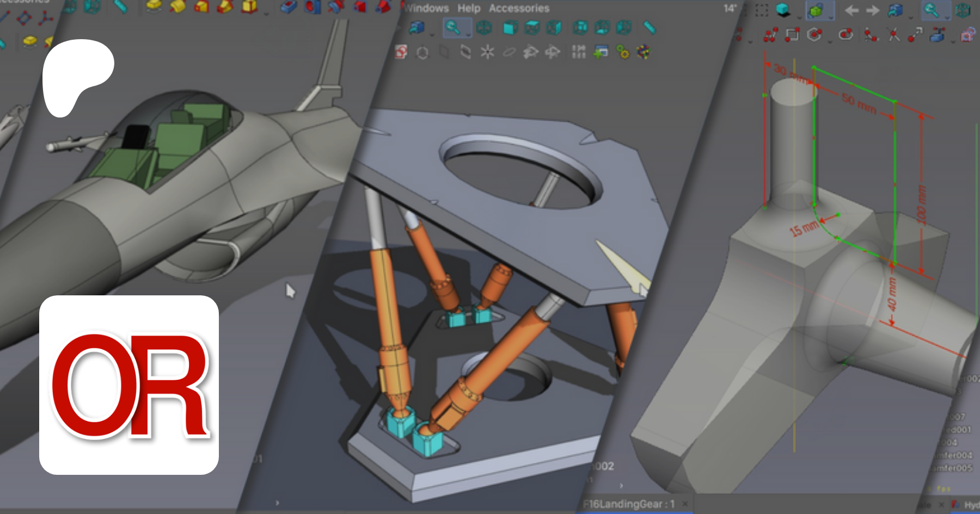
Task: Expand dropdown next to blue link cube icon
Action: click(432, 34)
